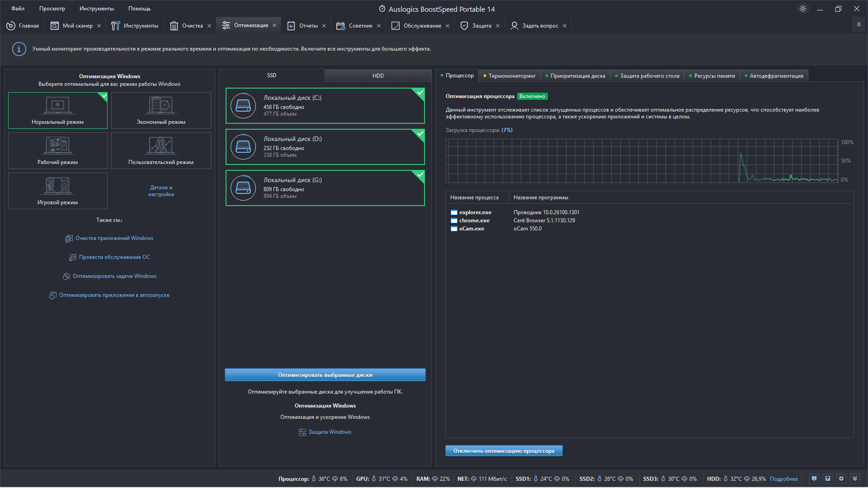Switch to the Термомониторинг tab
The image size is (868, 488).
pyautogui.click(x=509, y=76)
